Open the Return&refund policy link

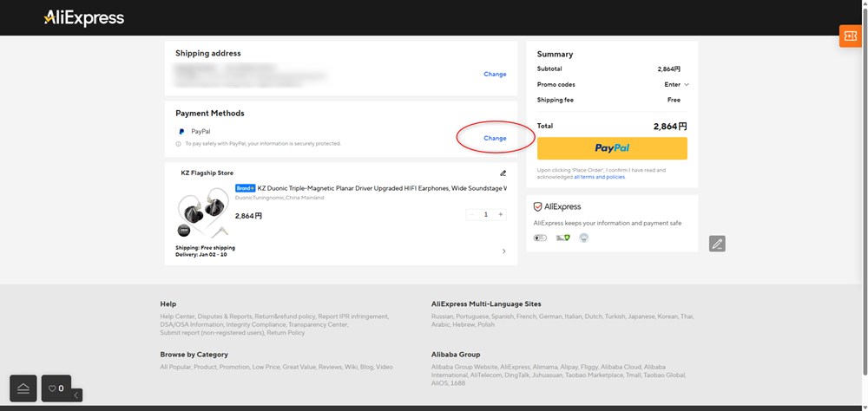click(x=285, y=316)
